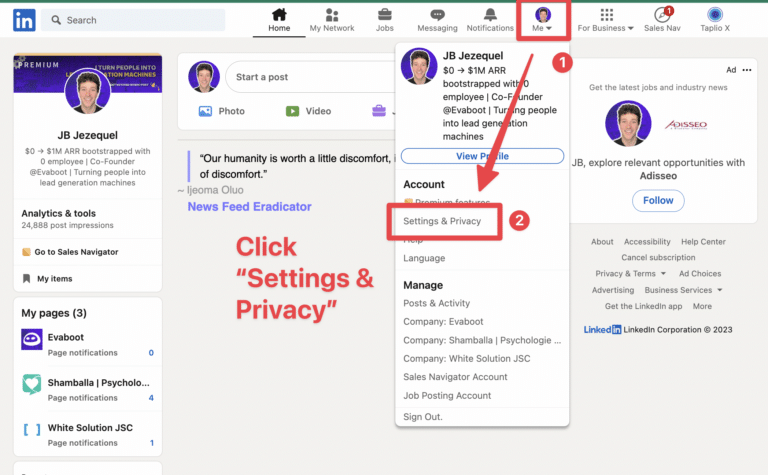Open the Notifications bell icon
Viewport: 768px width, 475px height.
(x=490, y=14)
